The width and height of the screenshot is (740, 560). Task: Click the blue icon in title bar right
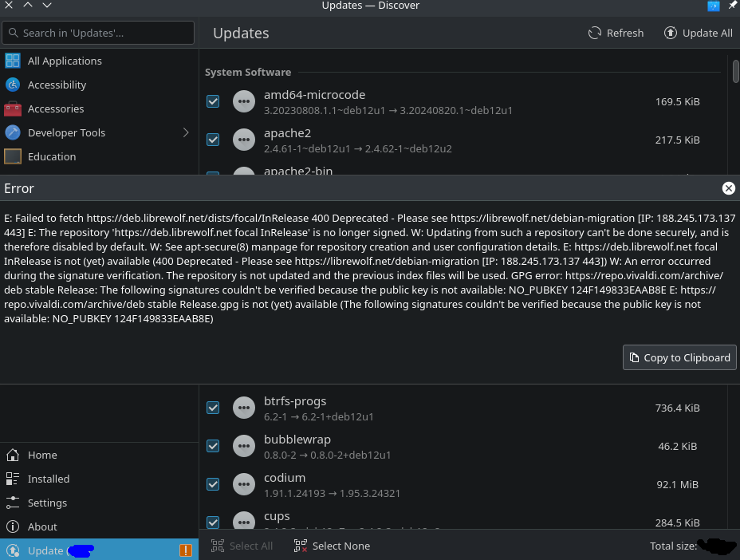pyautogui.click(x=714, y=6)
